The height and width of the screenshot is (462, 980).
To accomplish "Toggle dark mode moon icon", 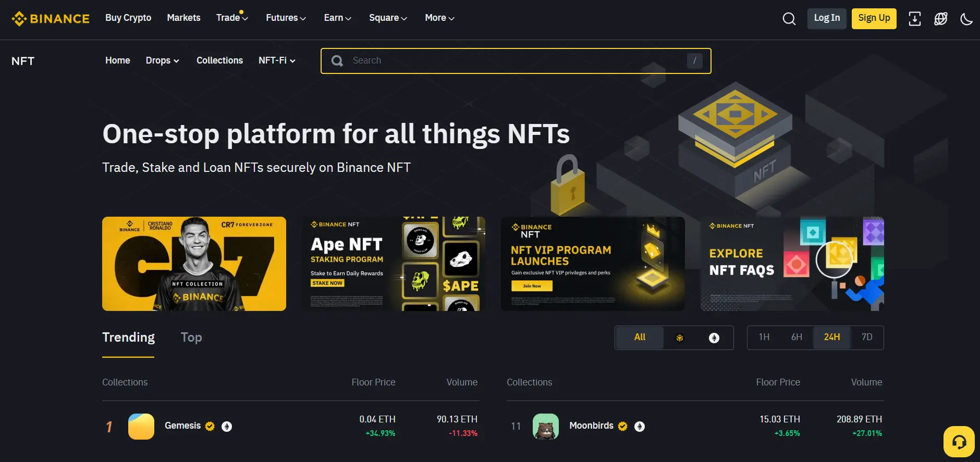I will [x=966, y=19].
